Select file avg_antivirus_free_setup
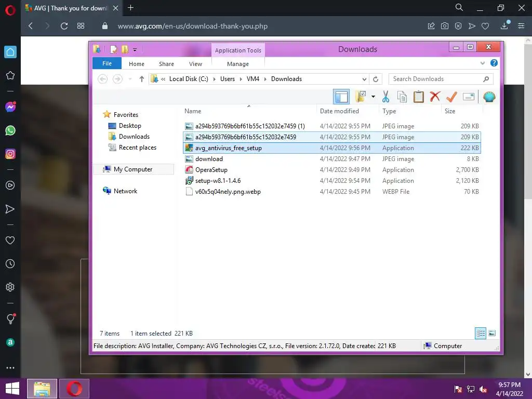 [332, 148]
